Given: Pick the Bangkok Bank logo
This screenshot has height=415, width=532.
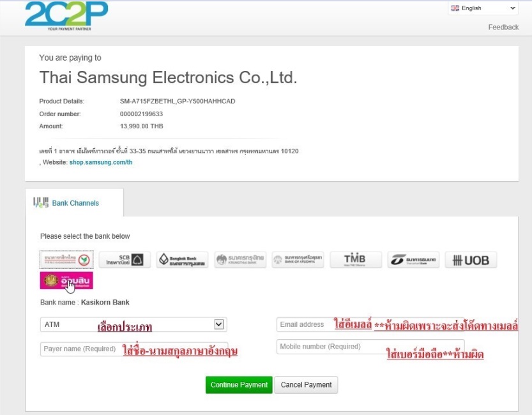Looking at the screenshot, I should pyautogui.click(x=182, y=260).
